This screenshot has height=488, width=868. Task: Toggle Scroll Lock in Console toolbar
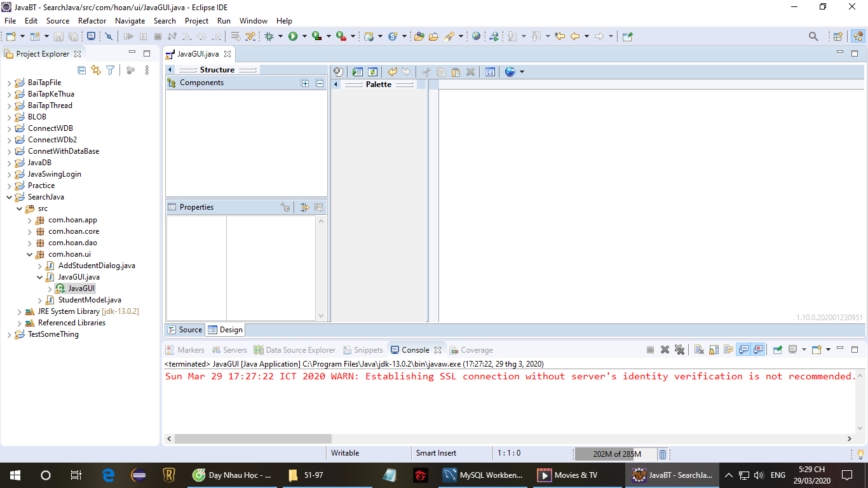click(x=714, y=349)
